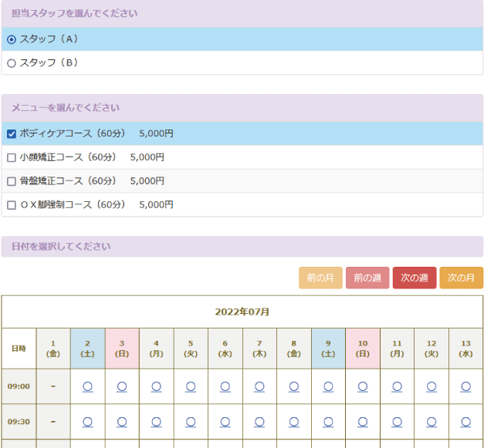
Task: Check the ＯＸ脚強制コース checkbox
Action: tap(12, 205)
